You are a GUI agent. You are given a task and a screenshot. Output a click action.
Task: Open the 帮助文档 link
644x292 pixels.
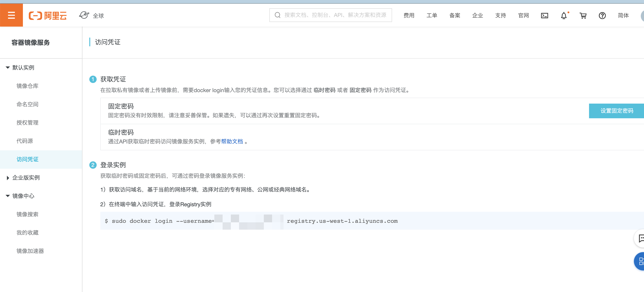click(x=232, y=141)
